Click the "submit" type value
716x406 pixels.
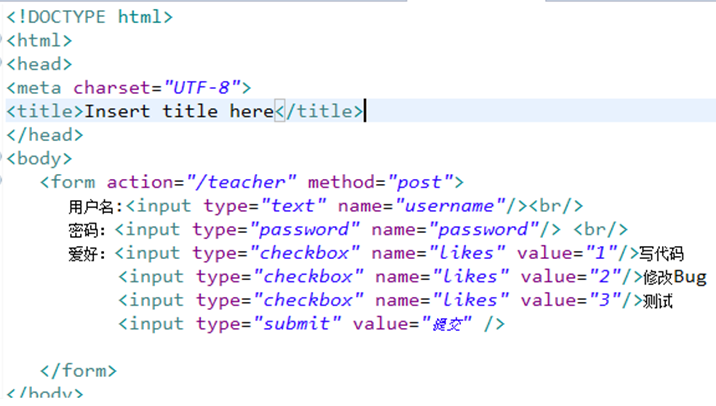point(297,324)
